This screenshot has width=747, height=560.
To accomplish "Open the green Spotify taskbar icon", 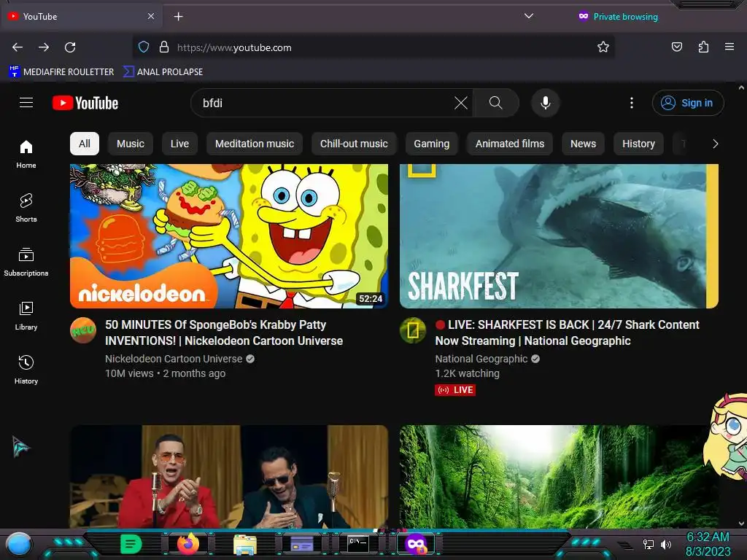I will (x=131, y=544).
